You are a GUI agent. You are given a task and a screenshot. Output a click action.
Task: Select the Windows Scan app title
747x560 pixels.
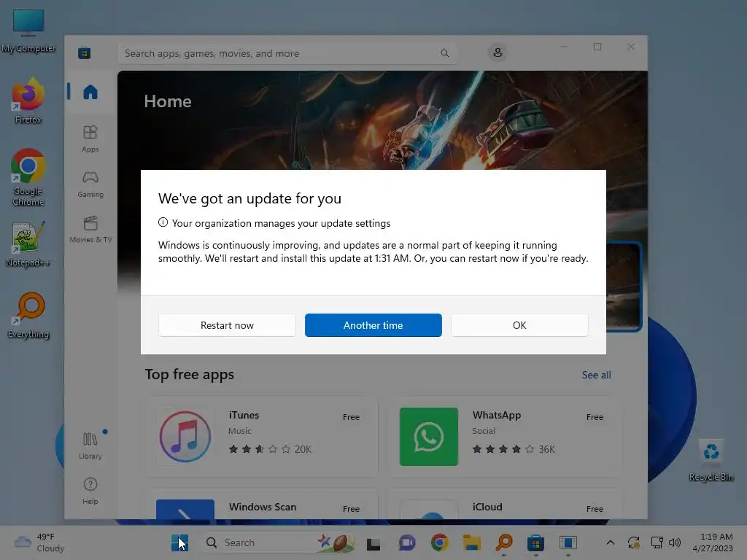(x=263, y=507)
